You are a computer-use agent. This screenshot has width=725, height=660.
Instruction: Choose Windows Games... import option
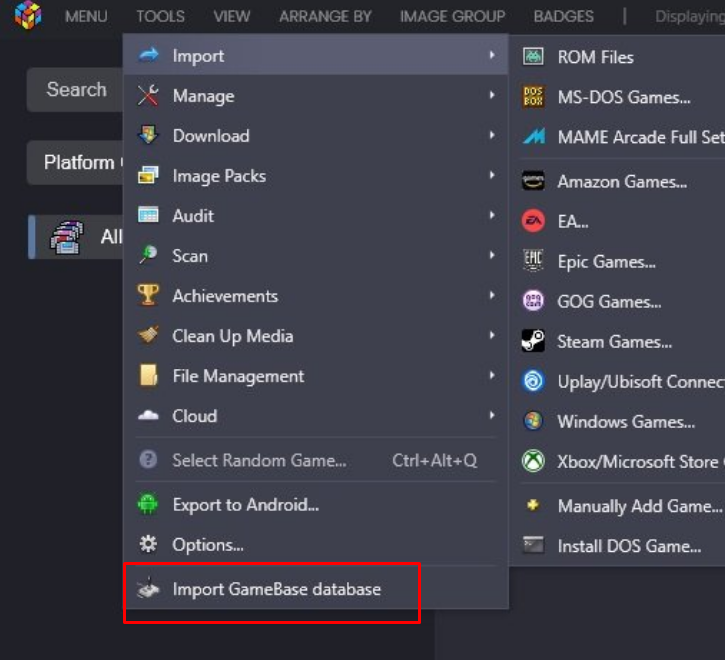click(x=617, y=421)
